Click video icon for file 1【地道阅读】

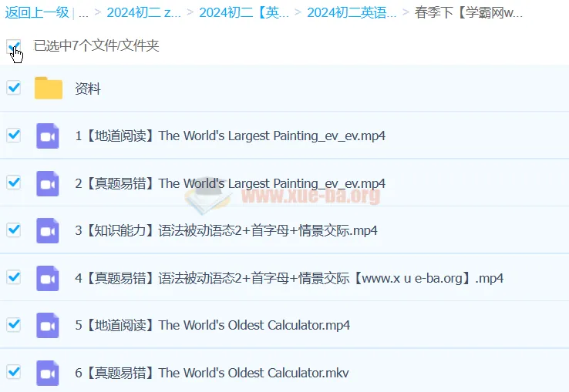click(x=48, y=136)
